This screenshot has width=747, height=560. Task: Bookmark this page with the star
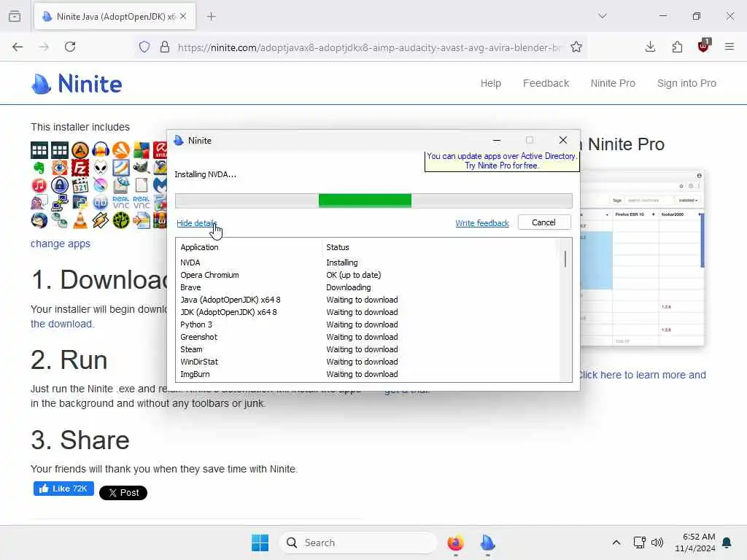click(x=576, y=47)
